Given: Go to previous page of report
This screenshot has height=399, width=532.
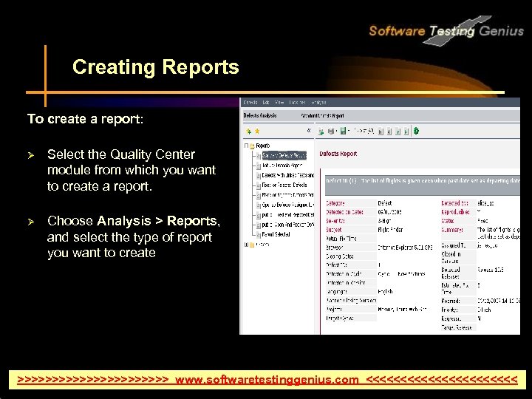Looking at the screenshot, I should (389, 132).
